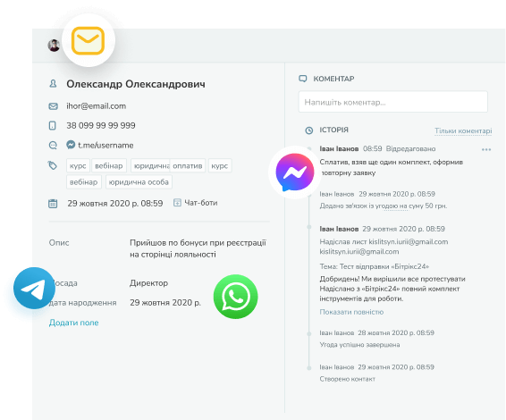The height and width of the screenshot is (420, 506).
Task: Click the phone number 38 099 99 99 999
Action: [x=101, y=125]
